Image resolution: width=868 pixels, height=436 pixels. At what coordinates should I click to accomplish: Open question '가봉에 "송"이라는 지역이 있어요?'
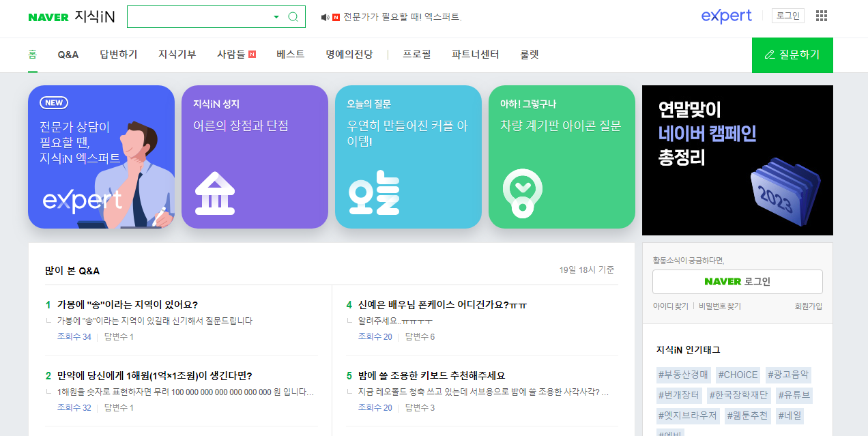coord(128,305)
